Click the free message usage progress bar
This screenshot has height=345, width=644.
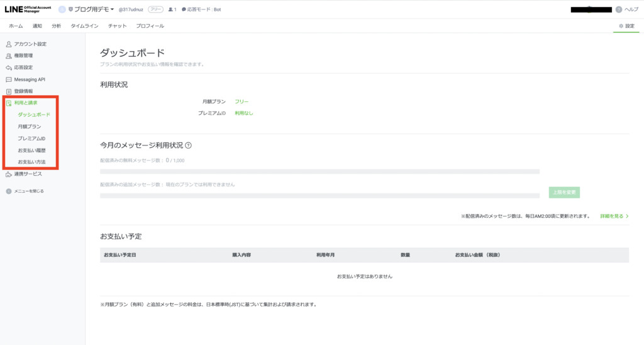pyautogui.click(x=319, y=171)
